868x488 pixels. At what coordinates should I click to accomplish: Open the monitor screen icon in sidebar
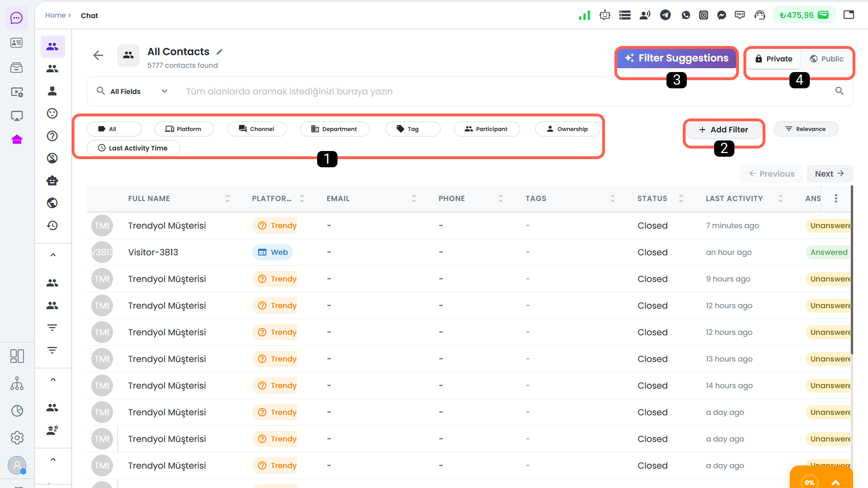17,116
